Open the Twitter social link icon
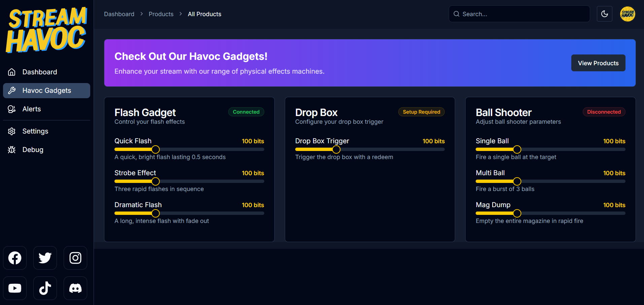Viewport: 644px width, 305px height. click(x=45, y=258)
